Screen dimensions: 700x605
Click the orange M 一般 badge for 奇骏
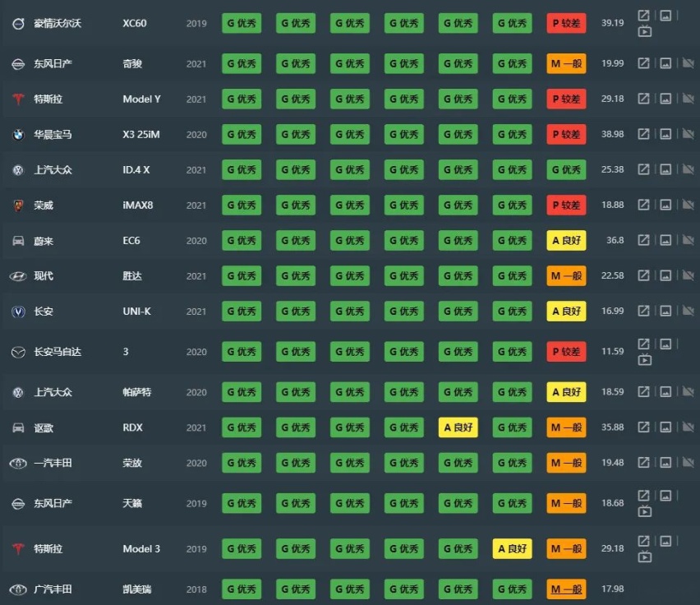(566, 63)
